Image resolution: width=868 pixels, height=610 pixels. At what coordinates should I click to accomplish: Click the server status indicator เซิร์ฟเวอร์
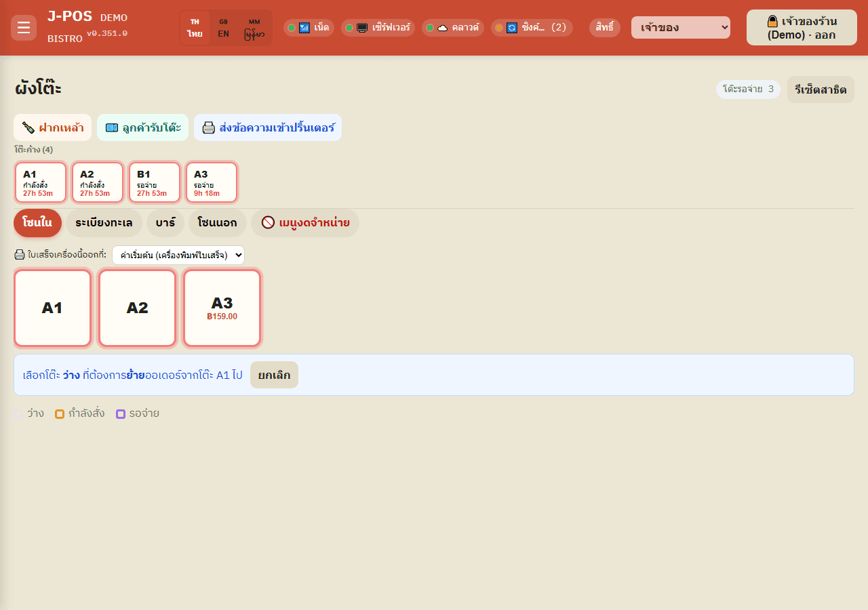(378, 28)
